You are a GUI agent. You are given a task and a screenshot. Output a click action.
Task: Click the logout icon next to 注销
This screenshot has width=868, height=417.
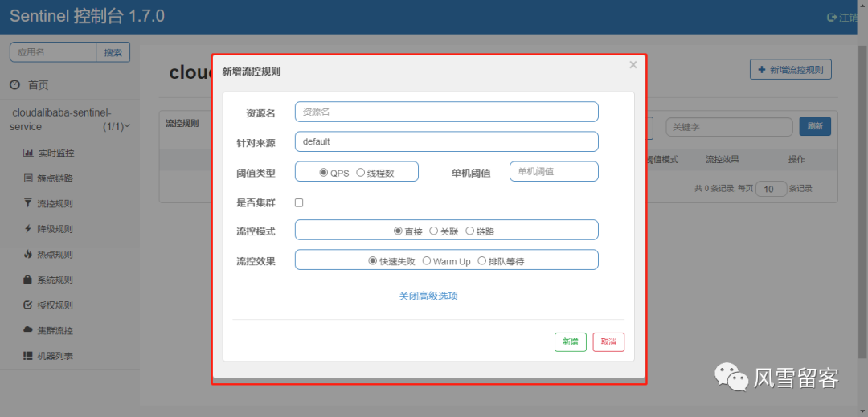[832, 17]
